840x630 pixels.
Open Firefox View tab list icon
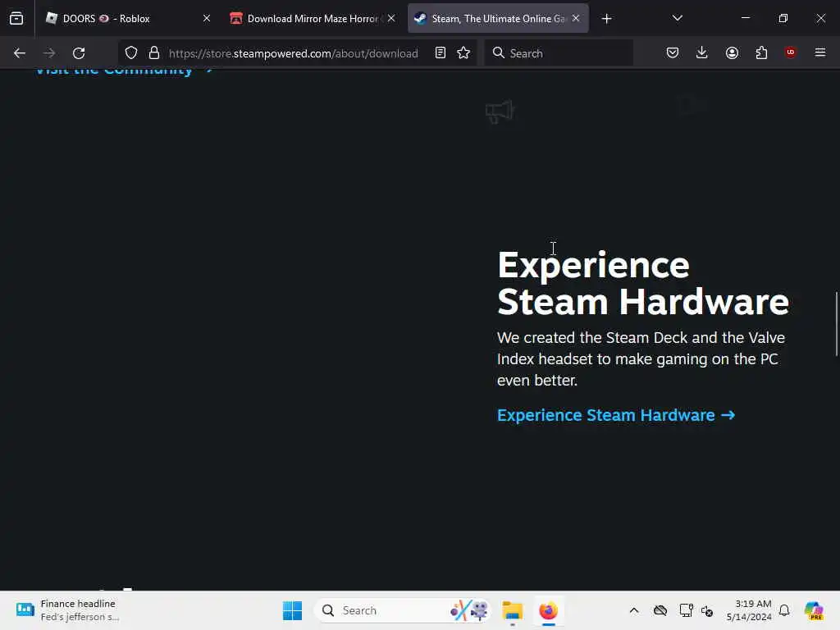(x=16, y=19)
